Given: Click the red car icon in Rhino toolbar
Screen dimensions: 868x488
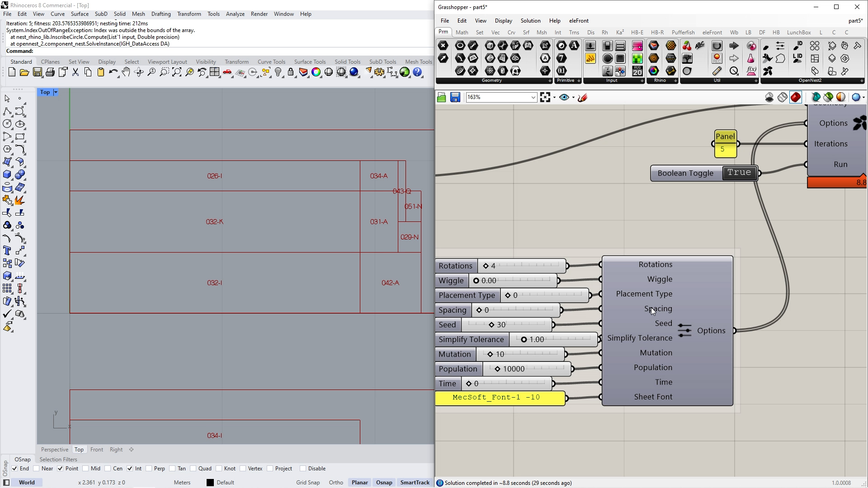Looking at the screenshot, I should click(227, 72).
